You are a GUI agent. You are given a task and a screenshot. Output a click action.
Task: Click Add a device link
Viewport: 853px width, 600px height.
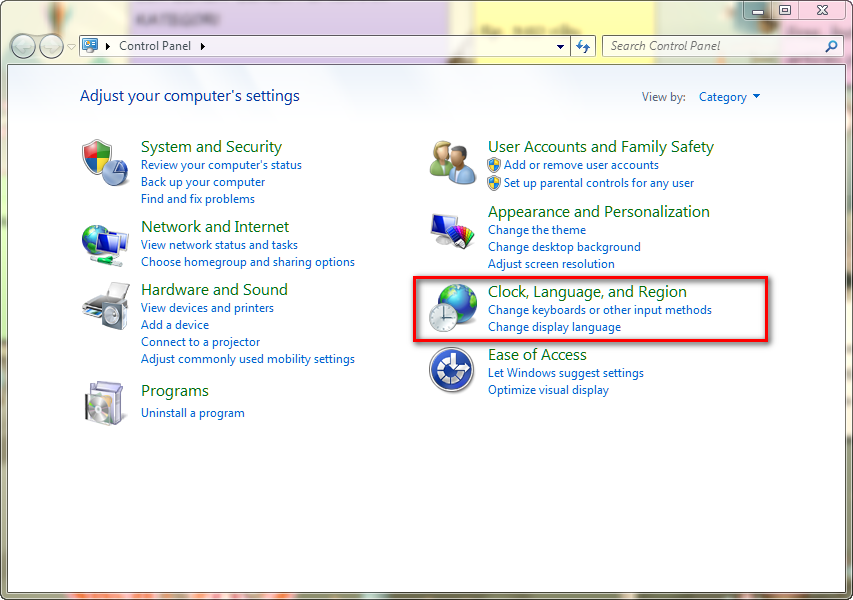[x=175, y=325]
